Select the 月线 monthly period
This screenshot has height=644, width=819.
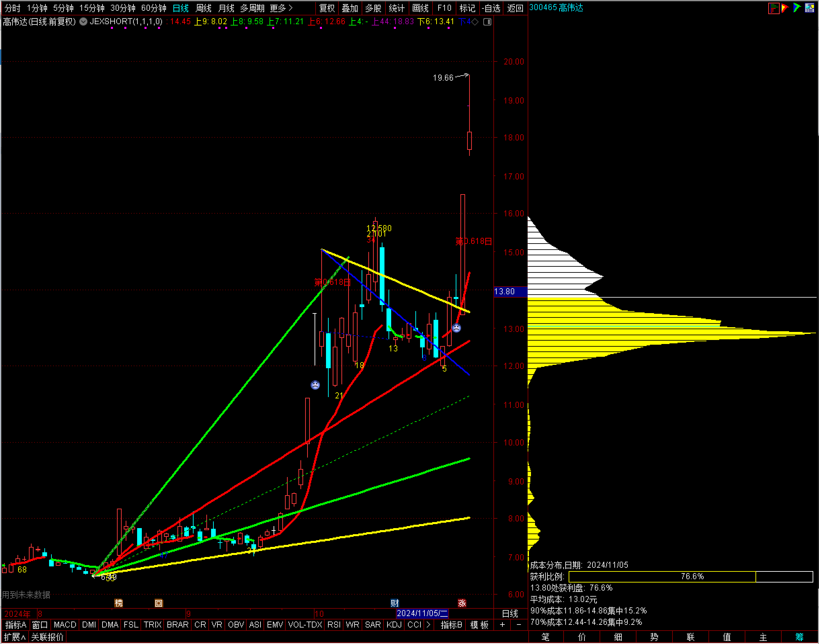(x=227, y=8)
